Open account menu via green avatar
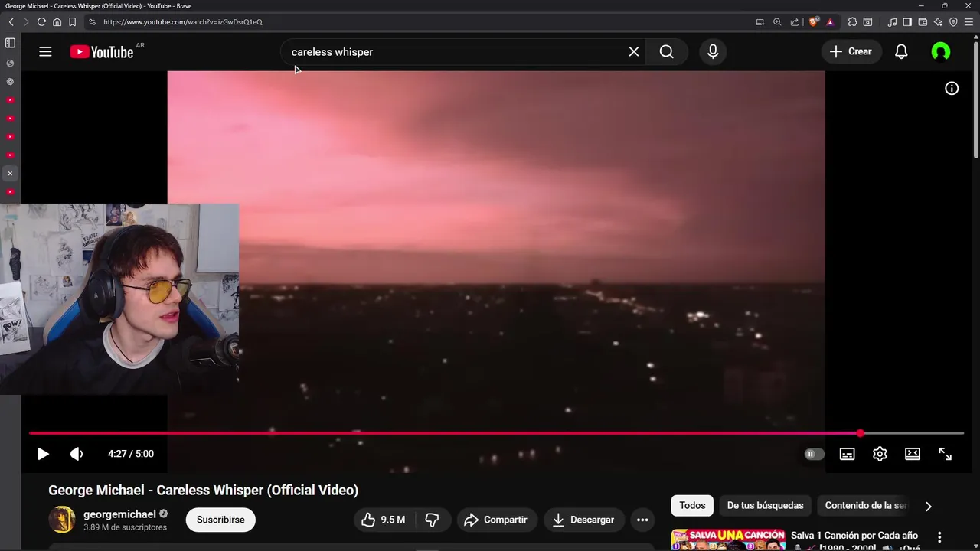 point(941,52)
